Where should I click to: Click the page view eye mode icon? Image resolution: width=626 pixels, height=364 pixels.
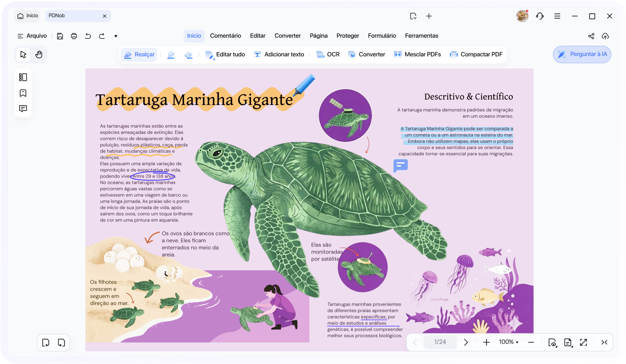coord(552,342)
